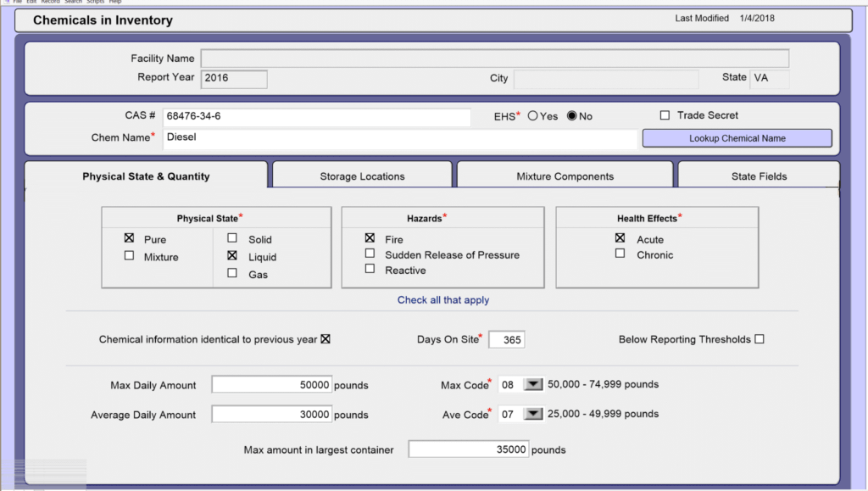The width and height of the screenshot is (868, 491).
Task: Switch to the Storage Locations tab
Action: point(362,176)
